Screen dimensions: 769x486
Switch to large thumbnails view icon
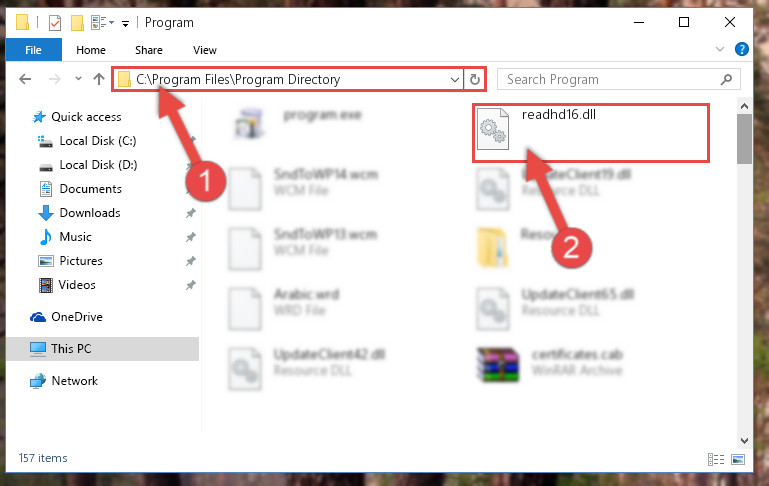click(x=738, y=459)
